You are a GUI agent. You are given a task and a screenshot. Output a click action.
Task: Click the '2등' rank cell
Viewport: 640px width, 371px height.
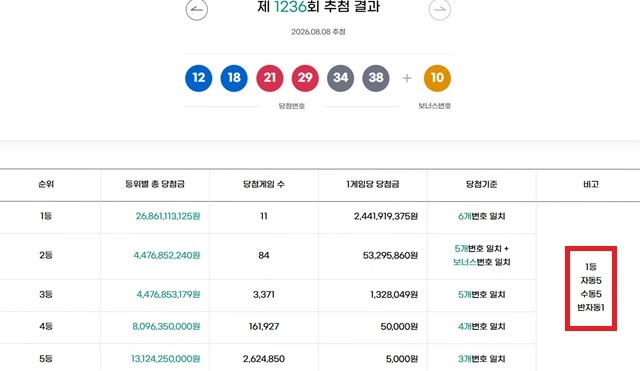tap(46, 255)
